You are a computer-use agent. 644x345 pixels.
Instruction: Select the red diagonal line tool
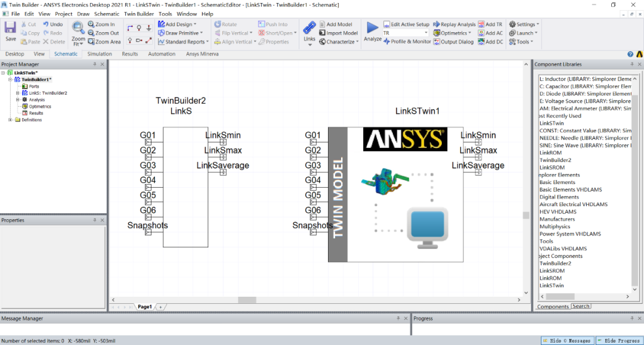click(148, 40)
